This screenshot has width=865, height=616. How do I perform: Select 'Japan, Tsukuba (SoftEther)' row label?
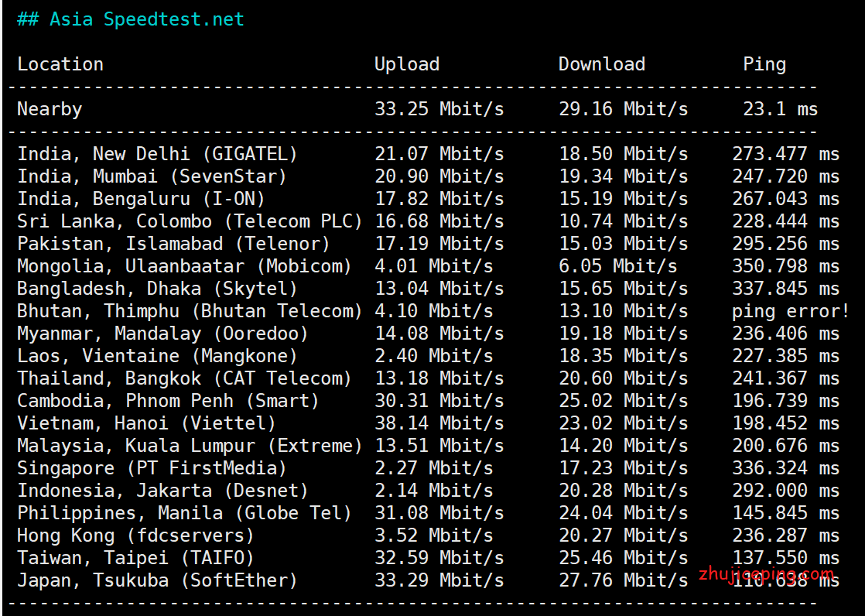coord(157,580)
